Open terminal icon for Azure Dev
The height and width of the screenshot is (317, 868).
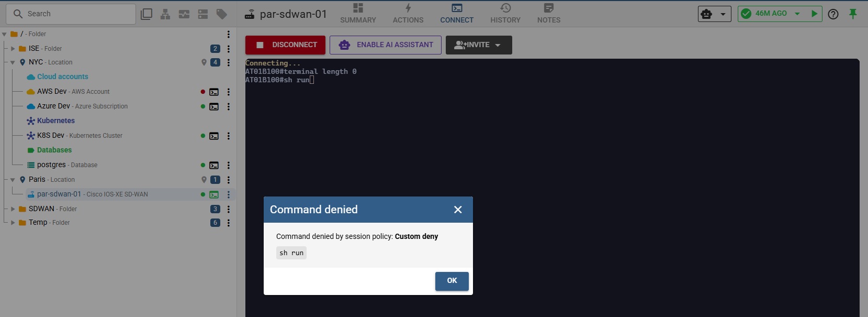(214, 106)
